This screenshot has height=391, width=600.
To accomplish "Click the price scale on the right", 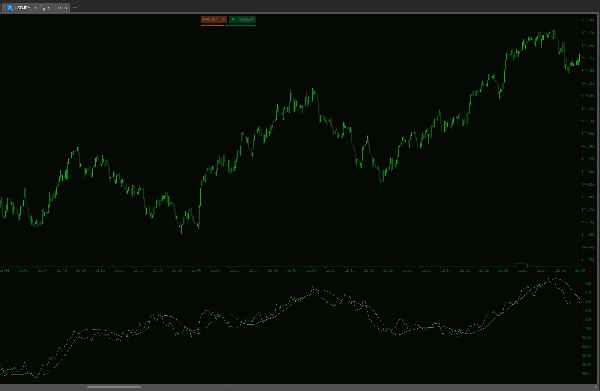I will [x=589, y=140].
